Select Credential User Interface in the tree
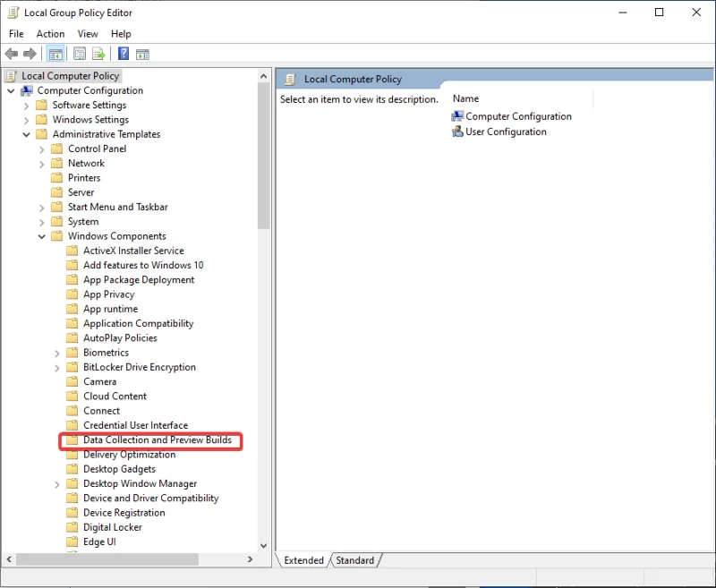716x588 pixels. click(136, 425)
